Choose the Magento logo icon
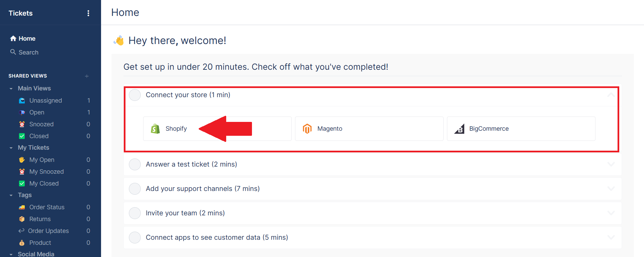This screenshot has width=644, height=257. (x=307, y=129)
